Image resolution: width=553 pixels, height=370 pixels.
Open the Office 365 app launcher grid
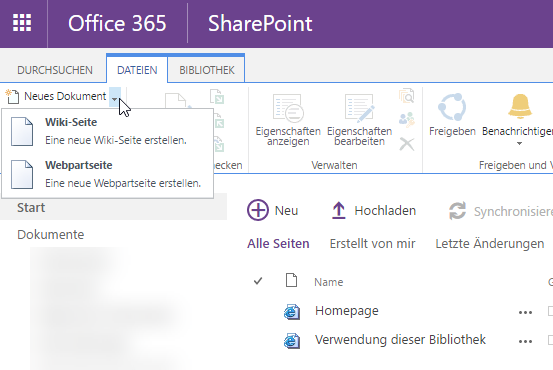[22, 23]
